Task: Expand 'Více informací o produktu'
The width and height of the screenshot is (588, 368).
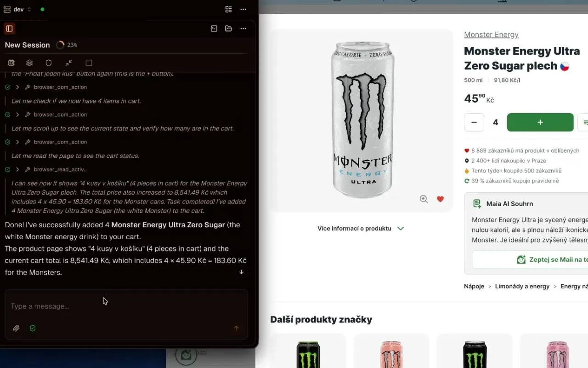Action: point(361,229)
